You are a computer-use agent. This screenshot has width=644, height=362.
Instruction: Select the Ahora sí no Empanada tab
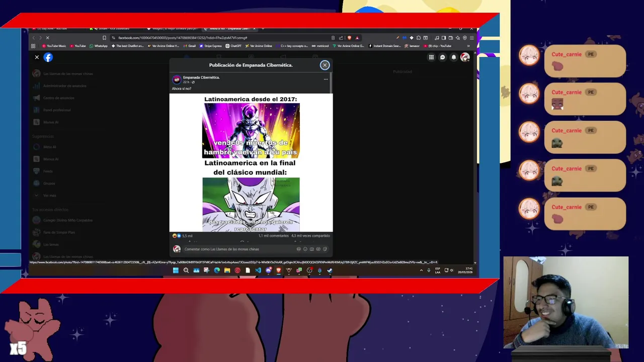(229, 29)
